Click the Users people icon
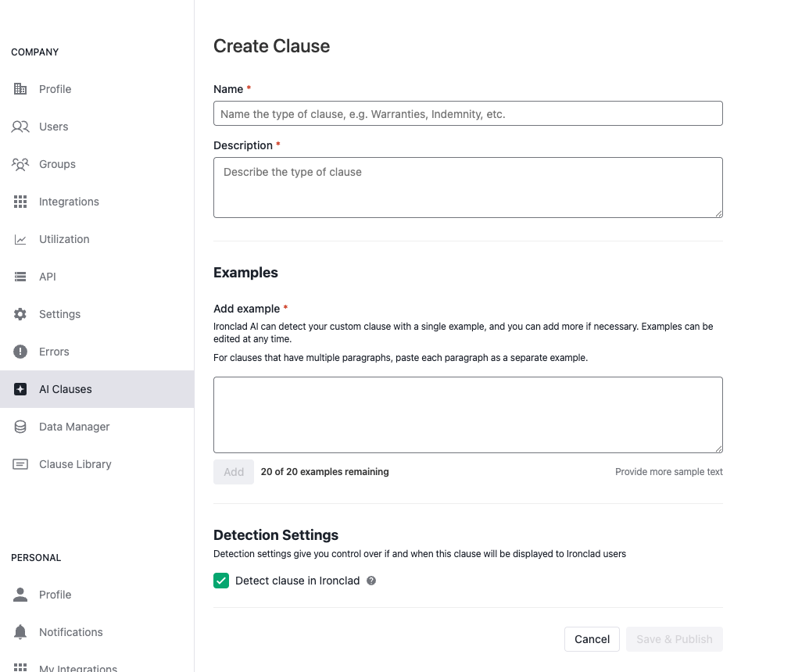Viewport: 809px width, 672px height. (x=20, y=127)
